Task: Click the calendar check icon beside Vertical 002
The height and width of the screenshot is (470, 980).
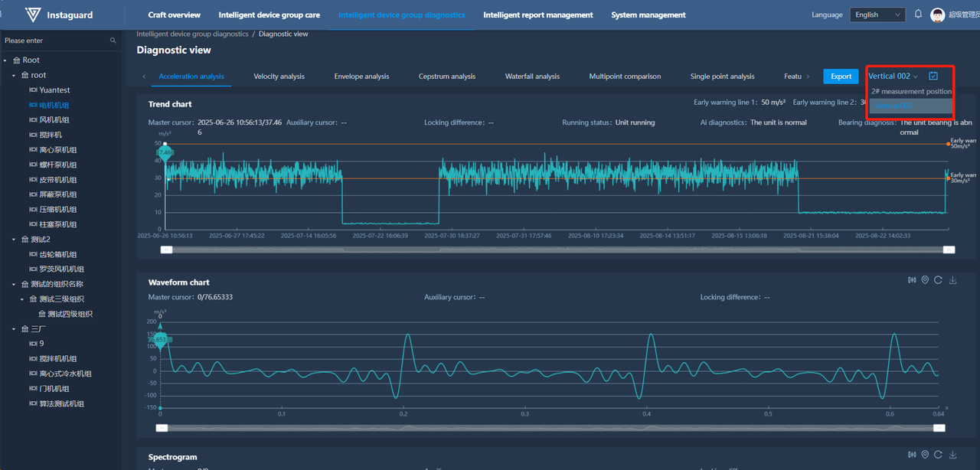Action: 933,76
